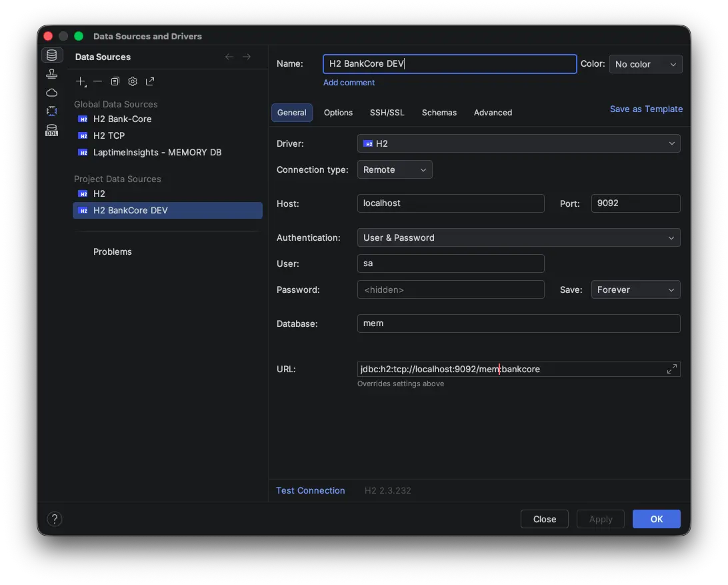
Task: Click the make global export icon
Action: tap(150, 81)
